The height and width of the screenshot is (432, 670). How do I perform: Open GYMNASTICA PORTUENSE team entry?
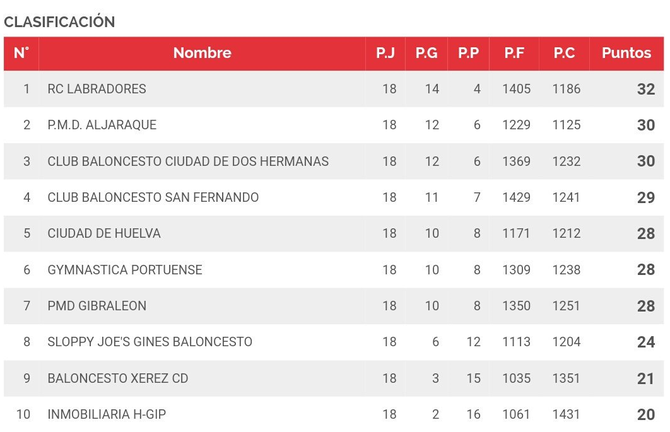tap(125, 270)
